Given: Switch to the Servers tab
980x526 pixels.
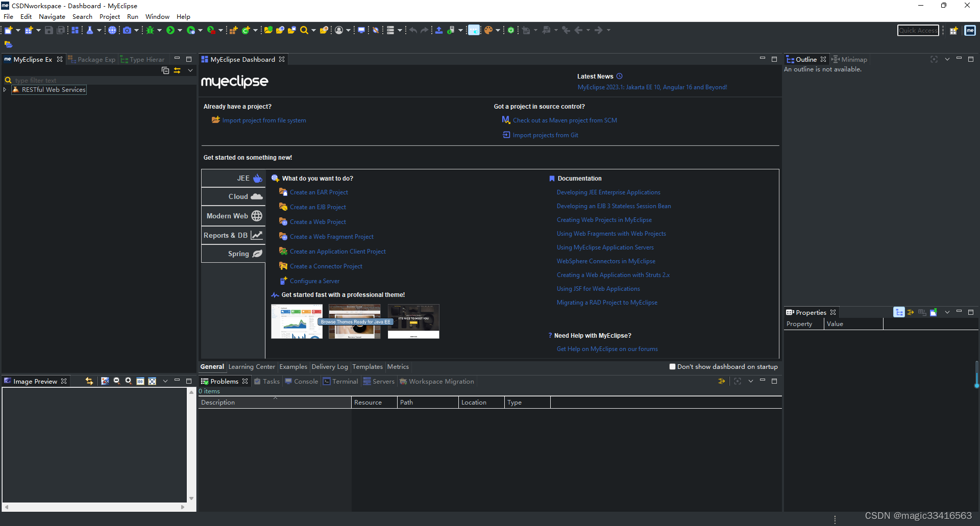Looking at the screenshot, I should tap(379, 381).
